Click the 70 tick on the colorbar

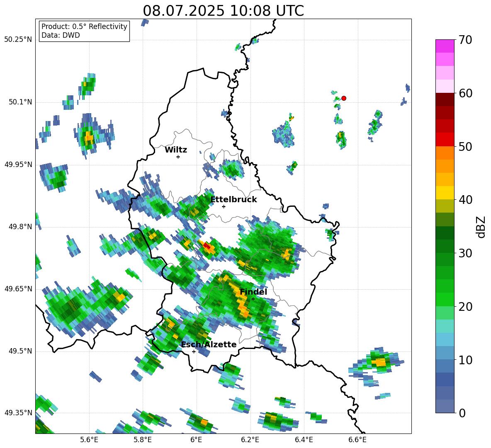[x=466, y=40]
